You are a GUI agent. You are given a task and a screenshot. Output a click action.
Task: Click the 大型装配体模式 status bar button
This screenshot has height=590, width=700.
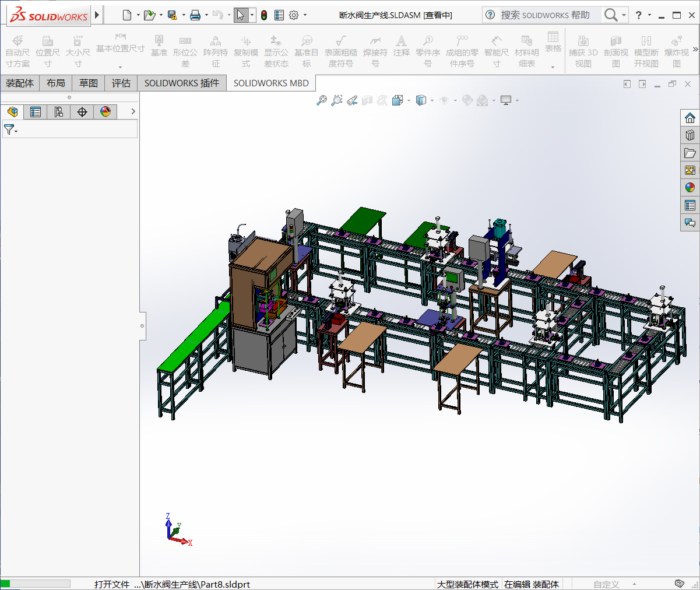click(x=467, y=584)
